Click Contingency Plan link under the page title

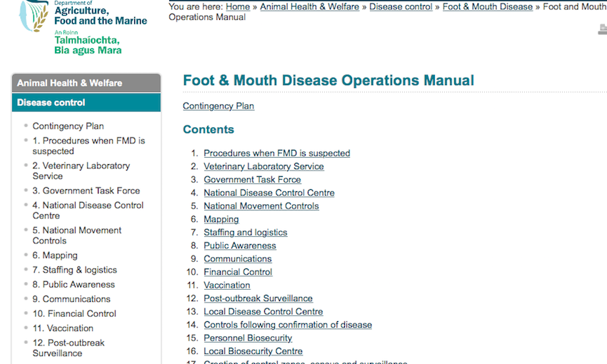pyautogui.click(x=218, y=106)
